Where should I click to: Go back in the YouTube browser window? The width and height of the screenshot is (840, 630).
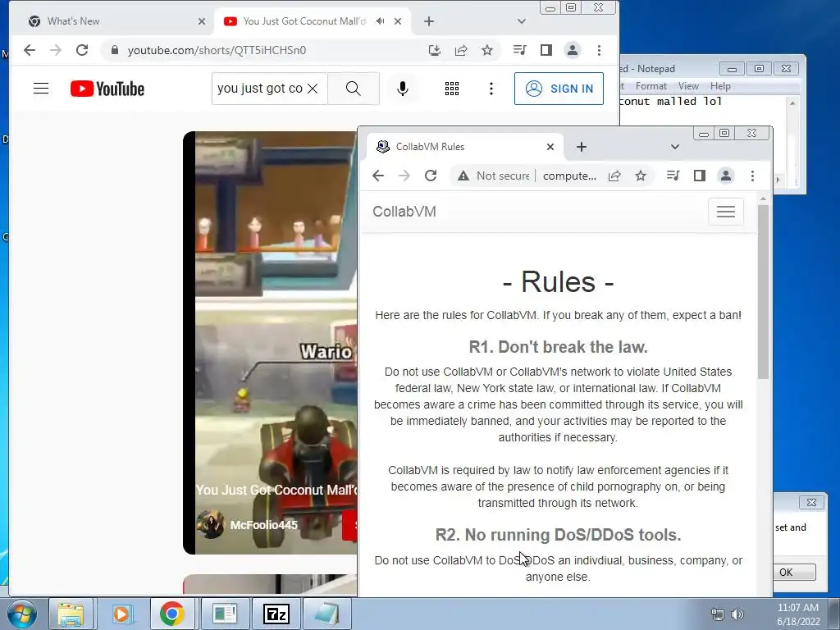[30, 50]
